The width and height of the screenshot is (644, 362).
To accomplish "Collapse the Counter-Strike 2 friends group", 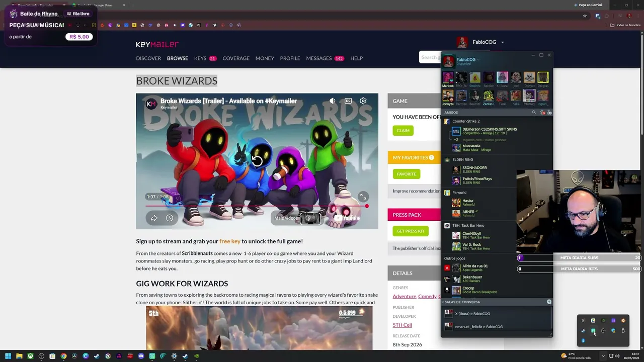I will click(x=466, y=121).
